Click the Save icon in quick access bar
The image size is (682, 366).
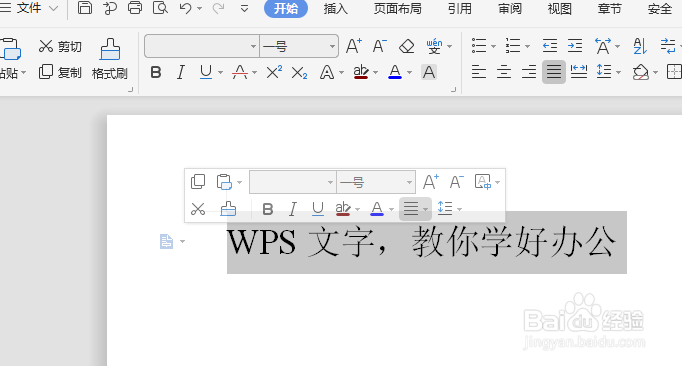point(84,8)
